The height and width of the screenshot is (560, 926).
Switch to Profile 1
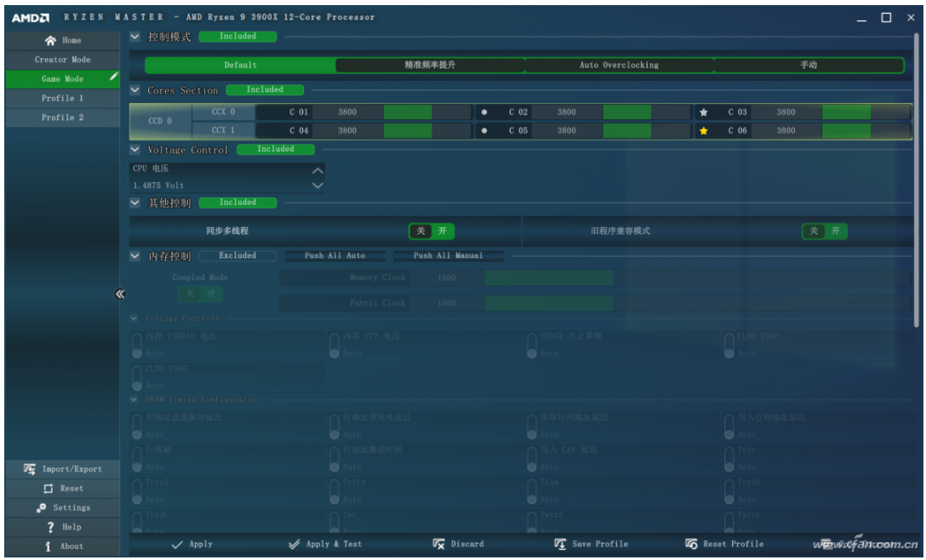(63, 99)
